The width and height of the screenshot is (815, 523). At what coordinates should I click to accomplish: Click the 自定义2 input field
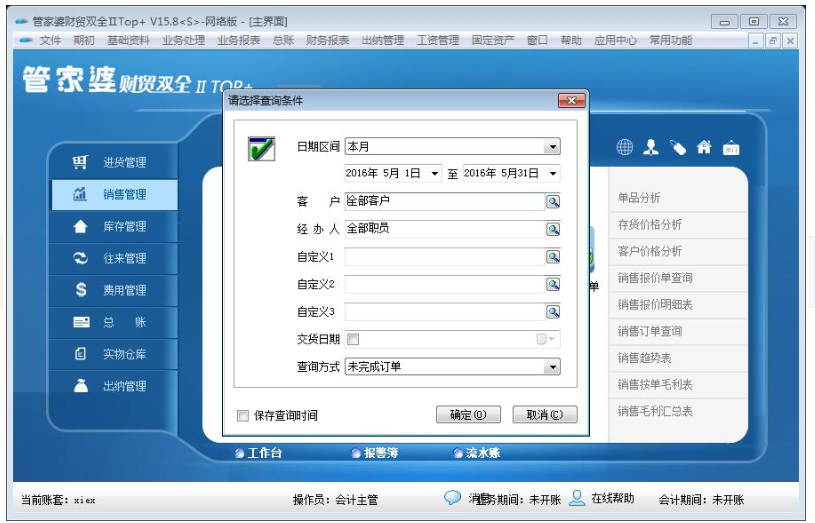click(x=445, y=284)
